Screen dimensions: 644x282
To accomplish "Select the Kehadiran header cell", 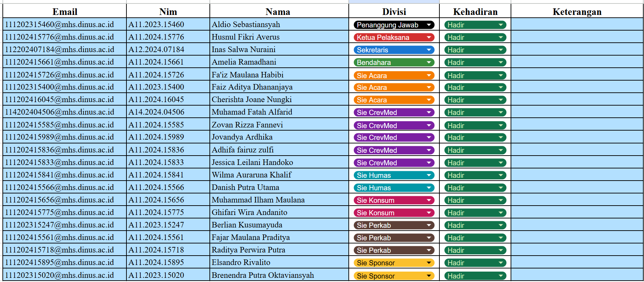I will pyautogui.click(x=475, y=11).
